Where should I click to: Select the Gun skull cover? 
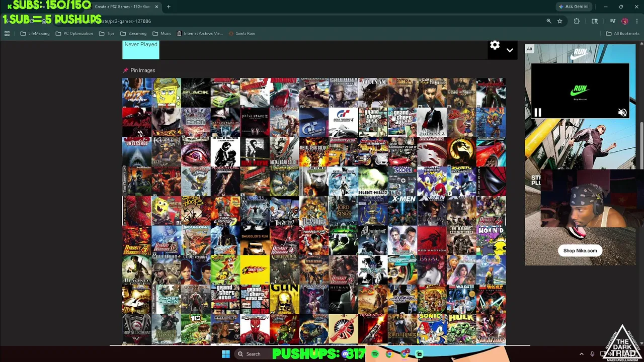point(284,300)
